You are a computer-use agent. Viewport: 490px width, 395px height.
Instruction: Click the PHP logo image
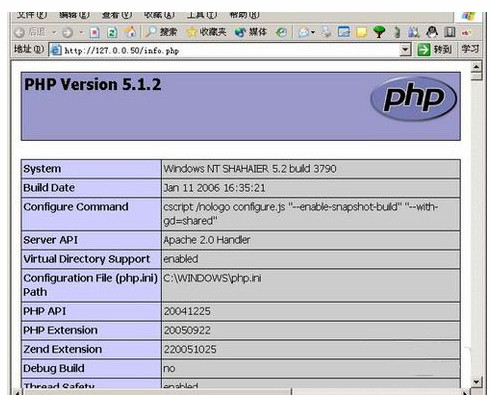click(x=413, y=99)
